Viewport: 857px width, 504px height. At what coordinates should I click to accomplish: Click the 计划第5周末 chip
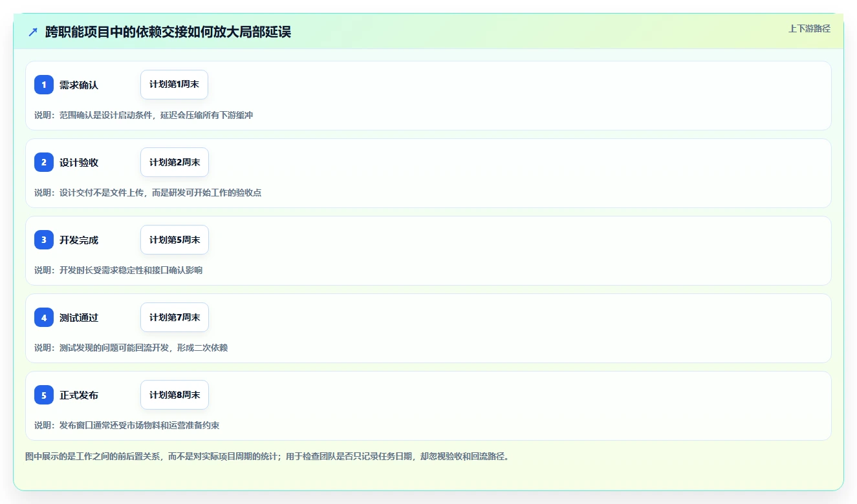[x=175, y=240]
